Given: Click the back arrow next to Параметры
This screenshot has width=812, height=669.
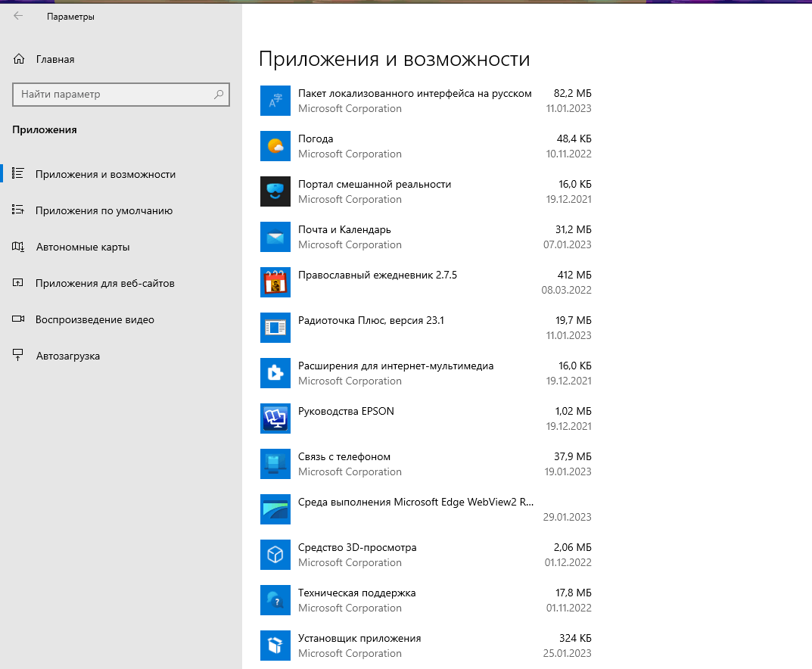Looking at the screenshot, I should (18, 16).
